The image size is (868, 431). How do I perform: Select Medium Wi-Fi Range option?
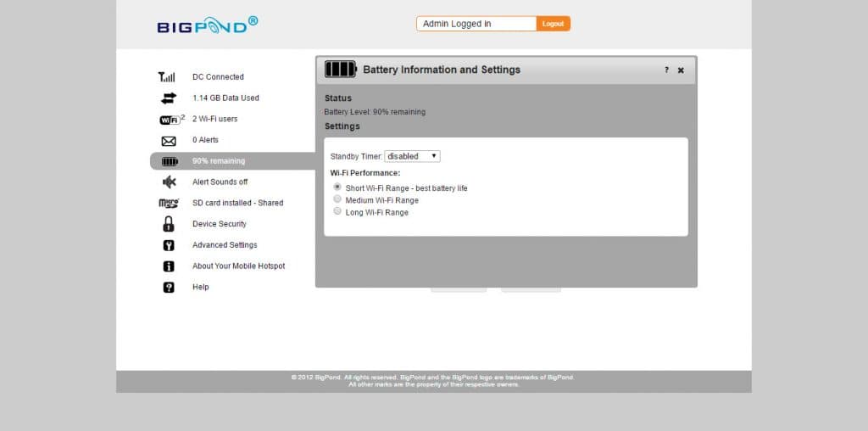point(337,199)
